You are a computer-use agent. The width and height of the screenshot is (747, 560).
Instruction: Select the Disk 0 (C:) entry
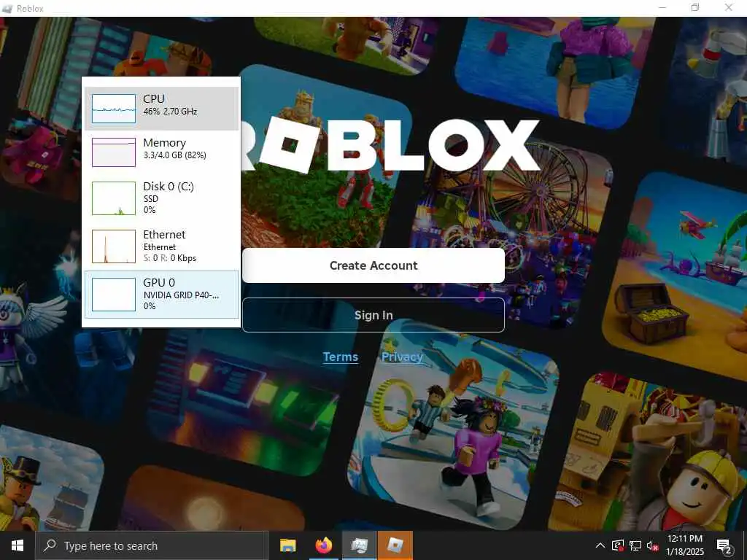click(161, 198)
